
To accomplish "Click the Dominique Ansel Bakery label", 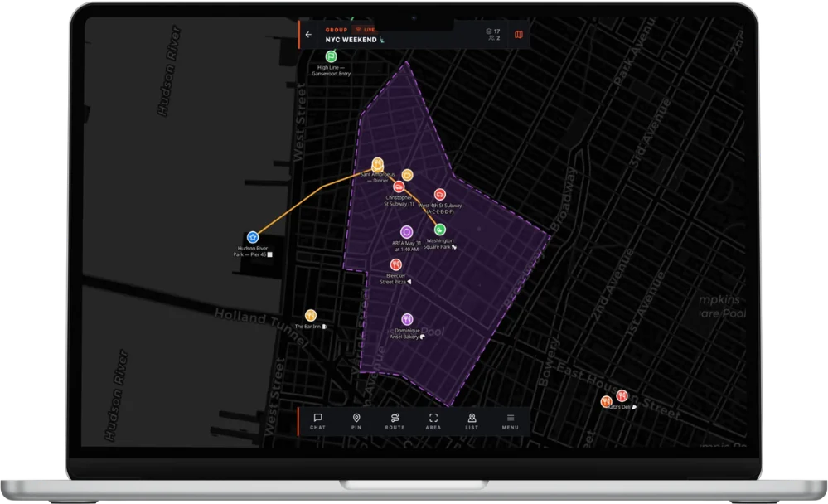I will coord(407,333).
